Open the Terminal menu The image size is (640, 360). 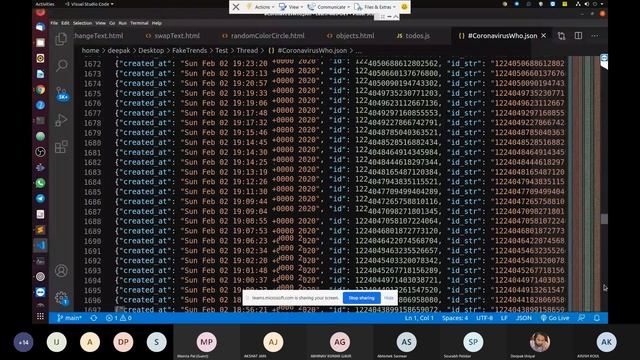pos(139,23)
